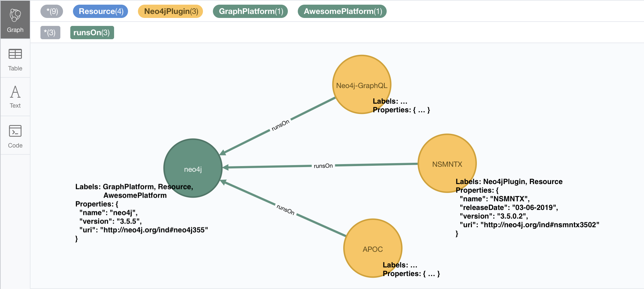Open the Table view

tap(15, 59)
